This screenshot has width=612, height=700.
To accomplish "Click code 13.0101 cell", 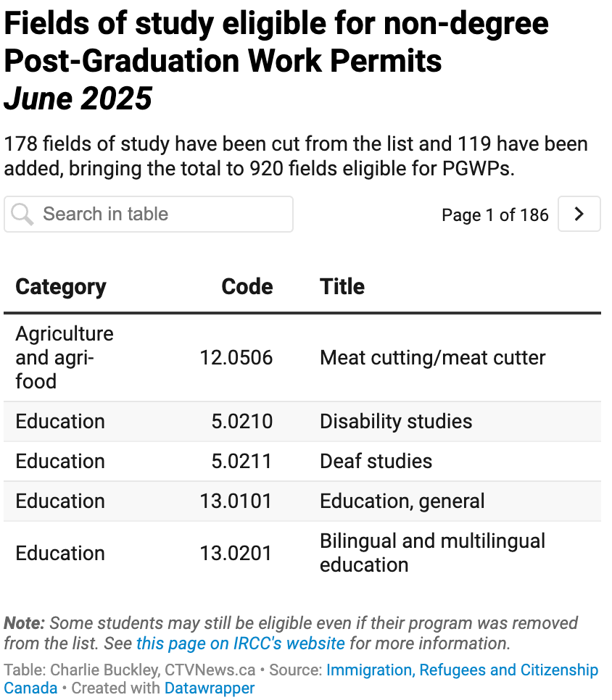I will pyautogui.click(x=236, y=501).
